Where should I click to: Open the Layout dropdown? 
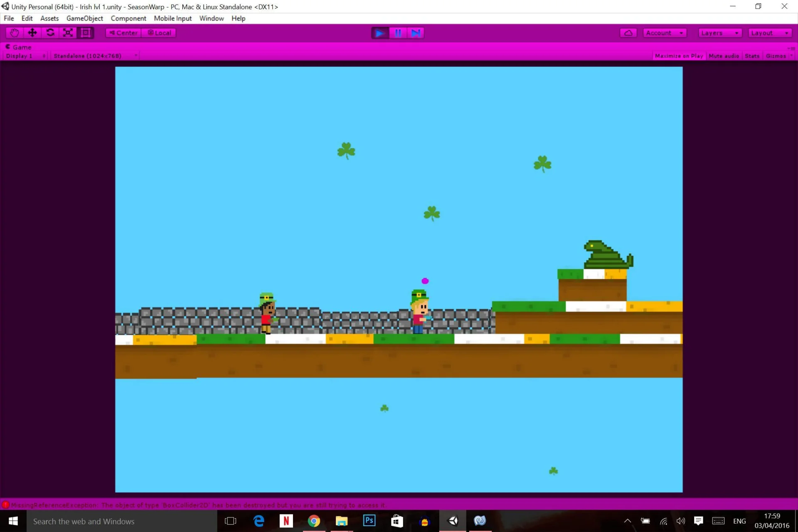(x=770, y=33)
